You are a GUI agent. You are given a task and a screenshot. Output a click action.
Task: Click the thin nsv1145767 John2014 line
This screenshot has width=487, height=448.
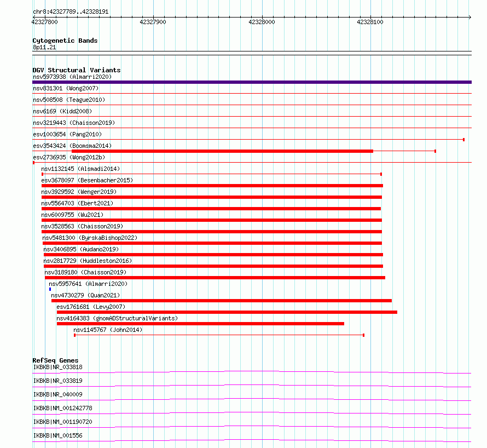(219, 335)
